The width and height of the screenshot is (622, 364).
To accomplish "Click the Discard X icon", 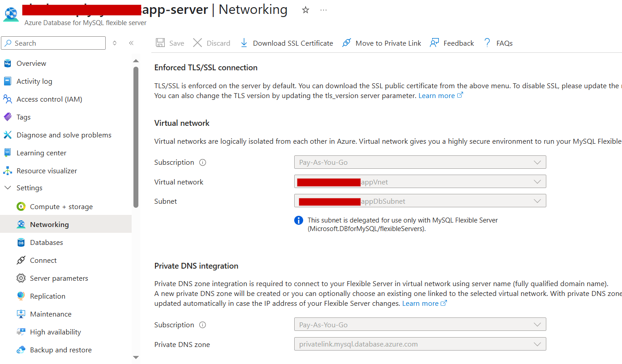I will [197, 43].
